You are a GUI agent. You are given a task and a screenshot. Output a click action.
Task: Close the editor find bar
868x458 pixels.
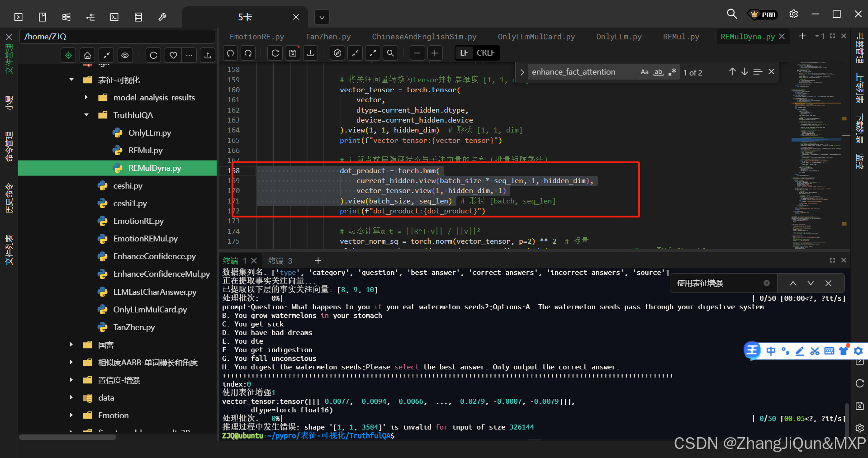point(772,72)
